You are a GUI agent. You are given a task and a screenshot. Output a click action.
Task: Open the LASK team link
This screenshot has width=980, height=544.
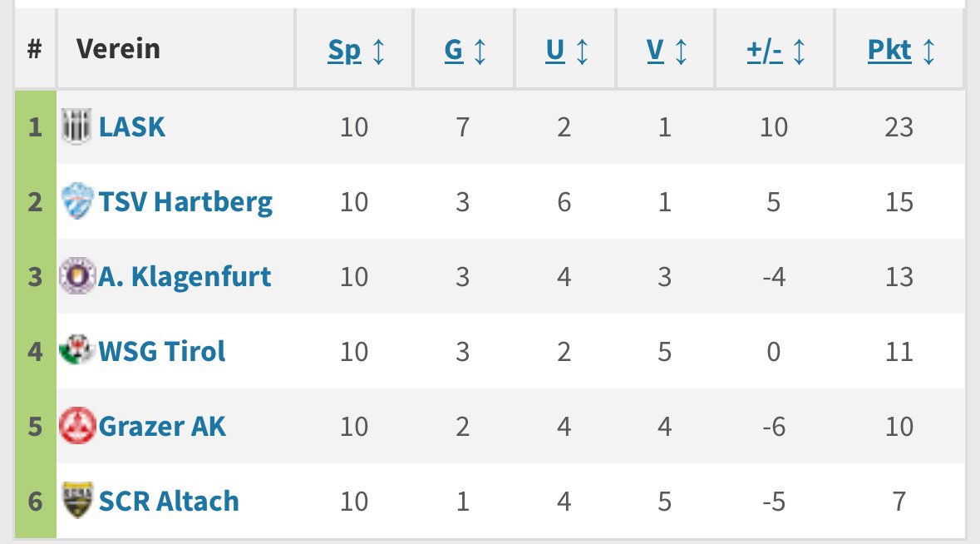132,127
